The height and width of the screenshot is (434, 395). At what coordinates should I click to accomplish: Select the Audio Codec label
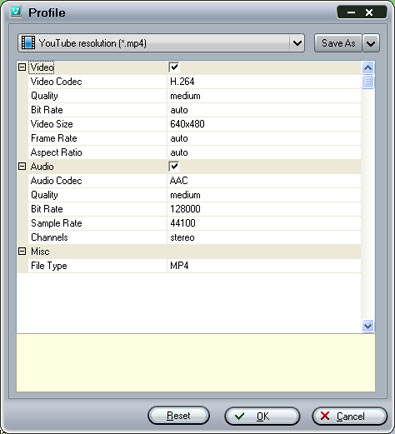[56, 180]
